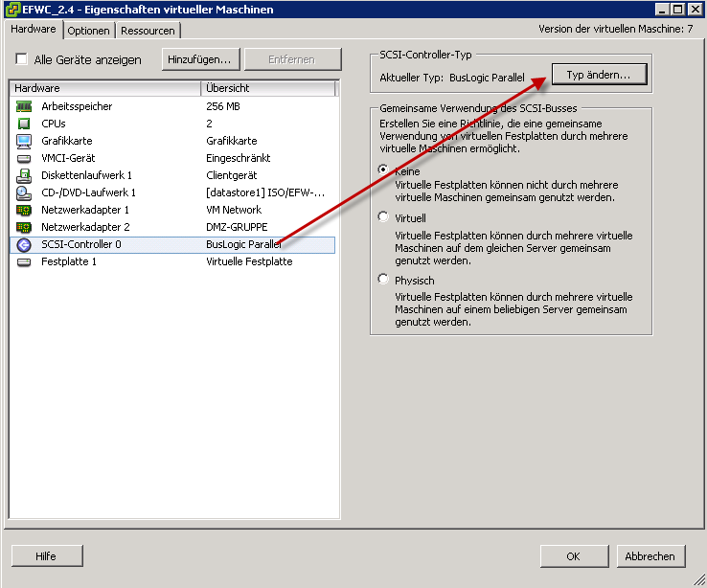
Task: Confirm the dialog with OK
Action: pyautogui.click(x=573, y=555)
